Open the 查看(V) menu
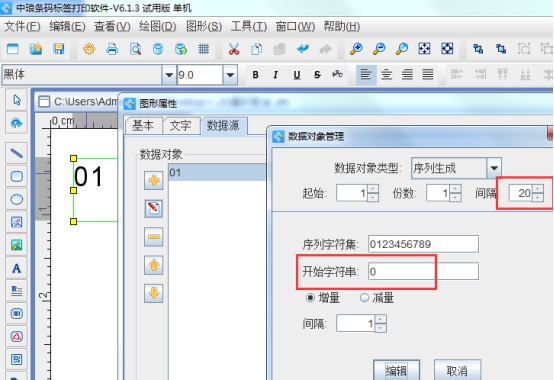The height and width of the screenshot is (380, 554). (112, 26)
